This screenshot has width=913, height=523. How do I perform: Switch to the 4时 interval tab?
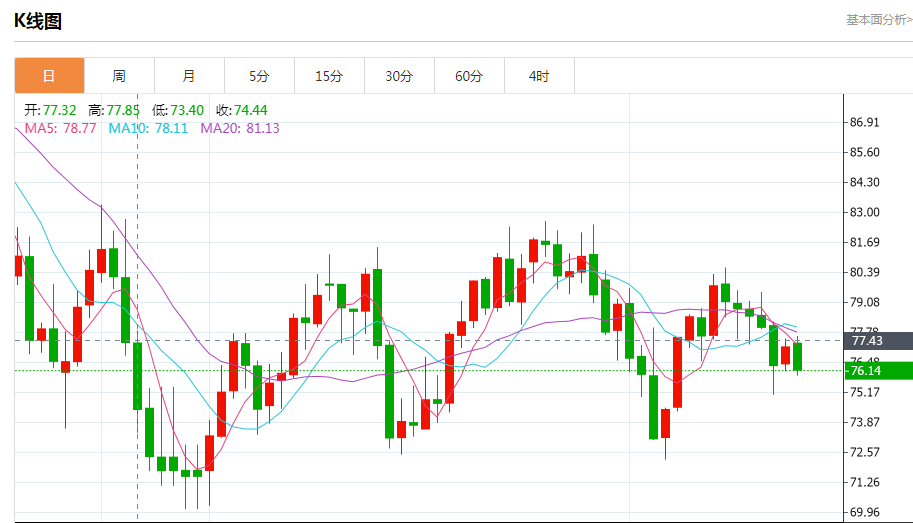[539, 76]
